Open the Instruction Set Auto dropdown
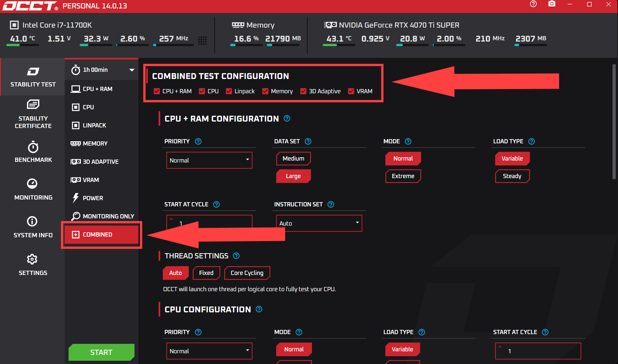The height and width of the screenshot is (364, 618). click(x=319, y=223)
